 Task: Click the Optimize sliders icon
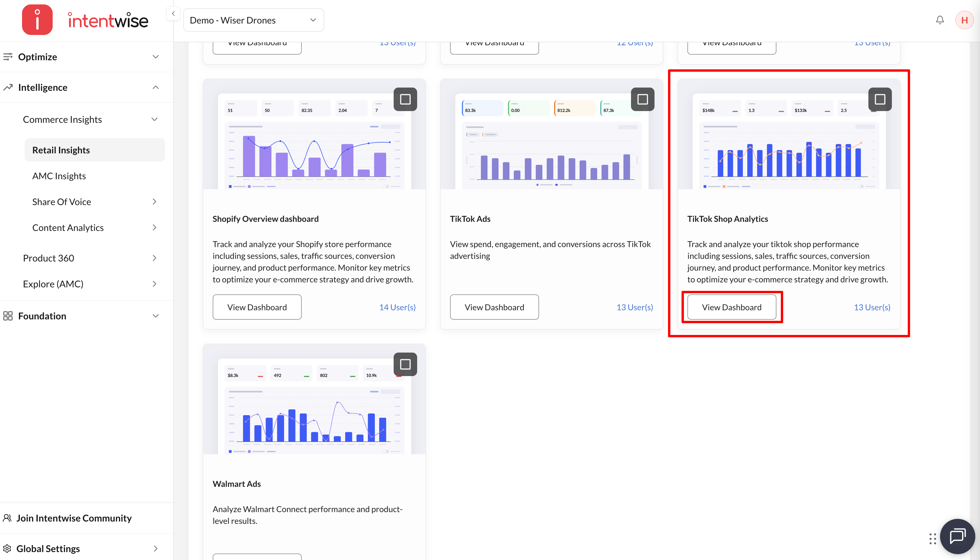coord(8,56)
